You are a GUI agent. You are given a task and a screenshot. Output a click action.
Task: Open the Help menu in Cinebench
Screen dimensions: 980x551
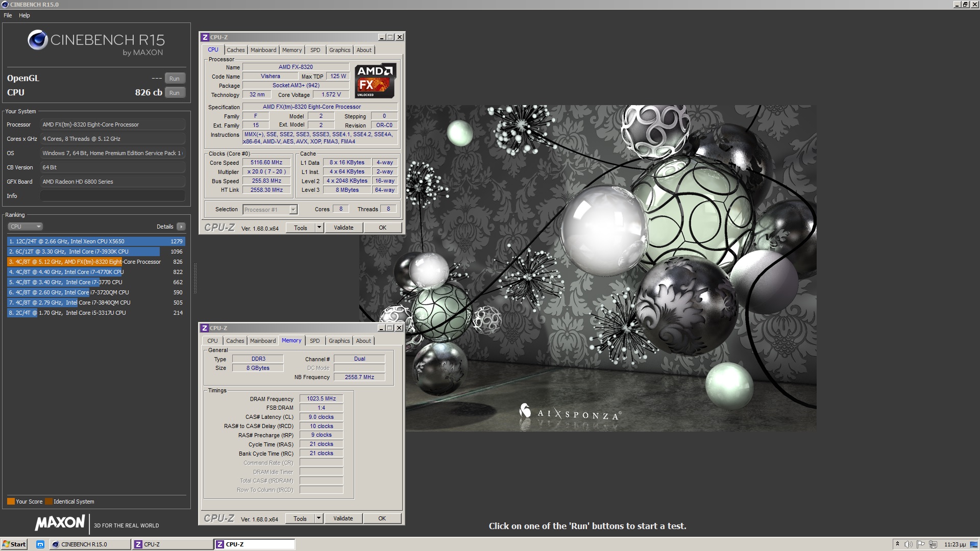click(x=24, y=15)
